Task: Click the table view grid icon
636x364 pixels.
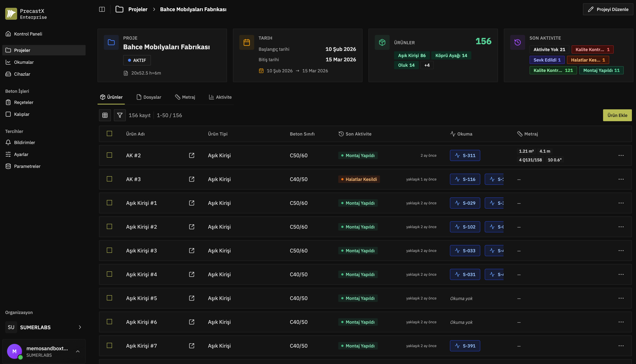Action: click(x=105, y=115)
